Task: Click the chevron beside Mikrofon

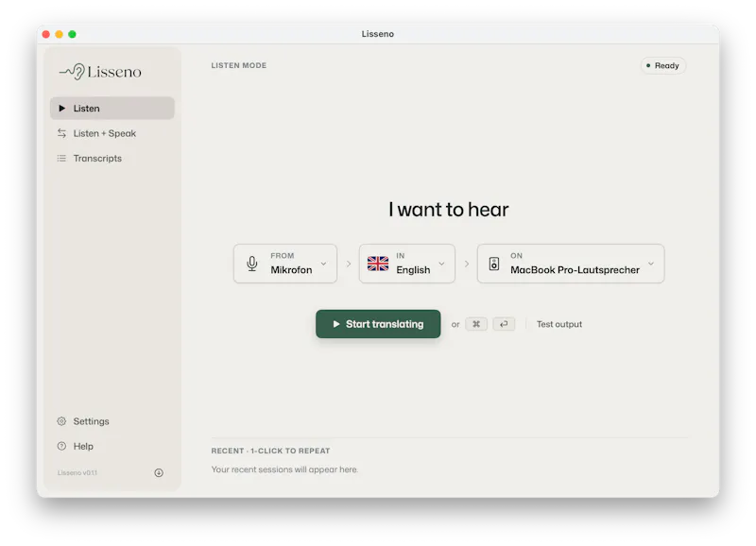Action: tap(323, 264)
